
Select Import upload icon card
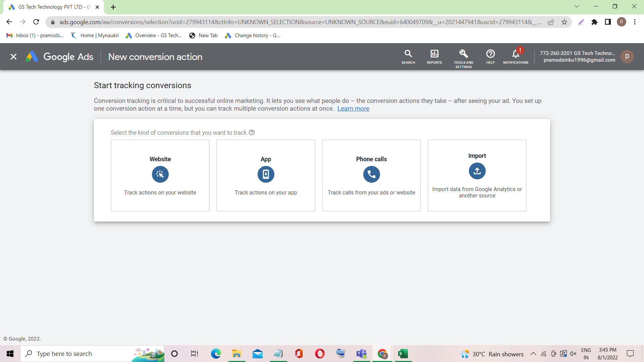click(x=477, y=171)
